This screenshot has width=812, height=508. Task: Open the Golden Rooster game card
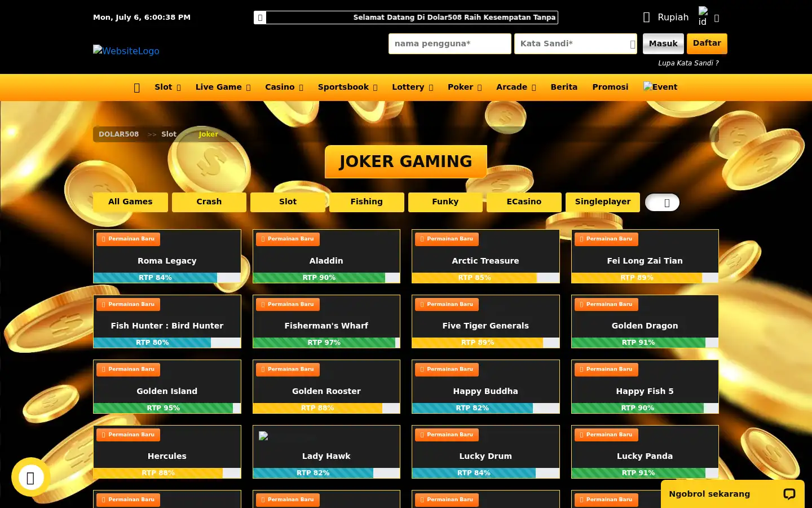click(326, 387)
